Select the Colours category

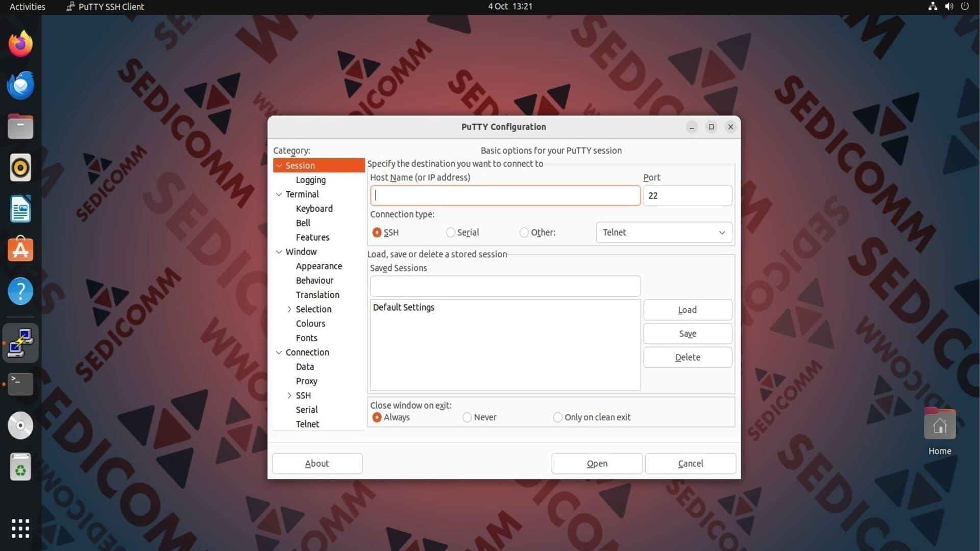tap(310, 323)
